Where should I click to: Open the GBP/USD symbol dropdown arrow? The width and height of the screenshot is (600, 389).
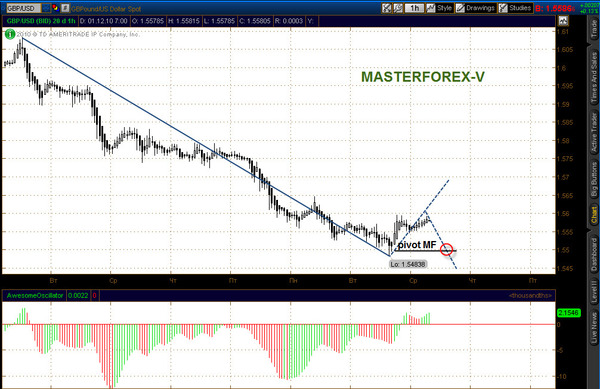click(46, 8)
